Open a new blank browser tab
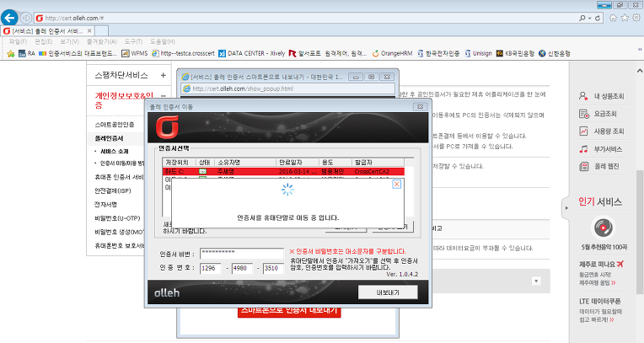 [101, 31]
